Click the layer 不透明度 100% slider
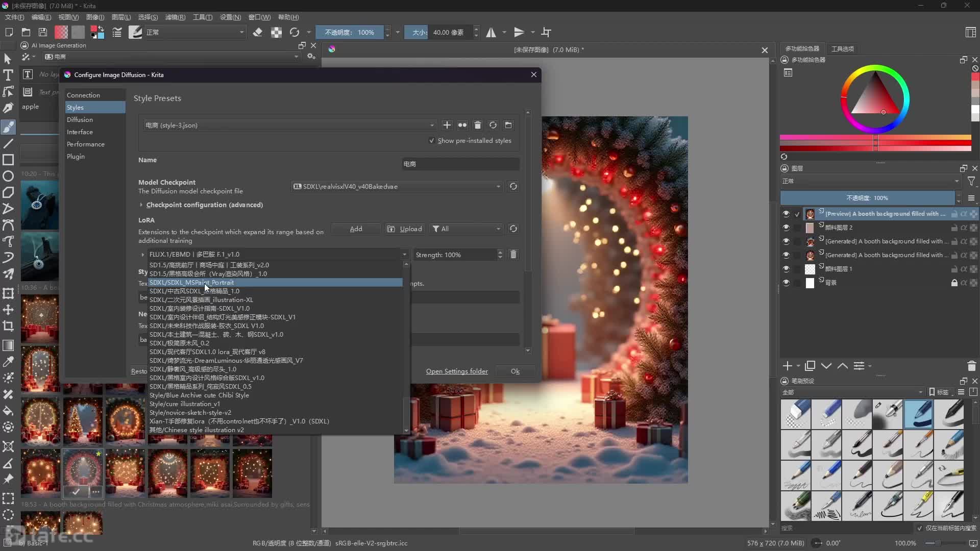This screenshot has height=551, width=980. tap(867, 198)
